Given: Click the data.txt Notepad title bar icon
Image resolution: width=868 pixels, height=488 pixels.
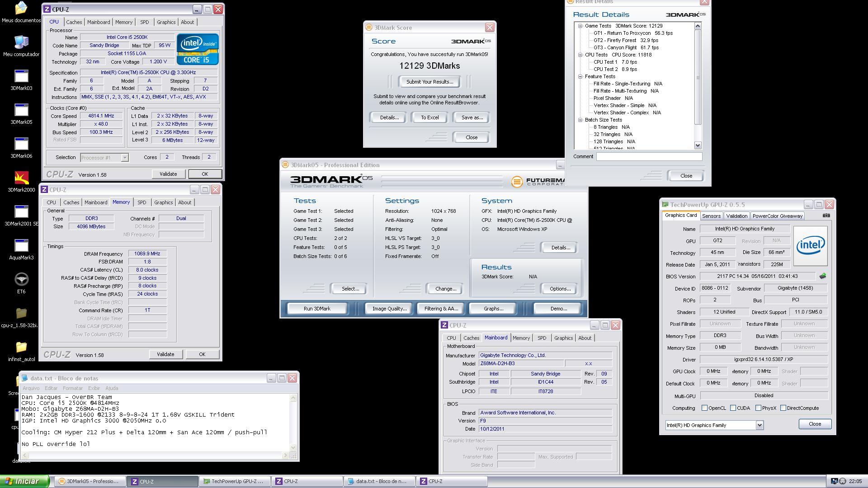Looking at the screenshot, I should tap(25, 378).
